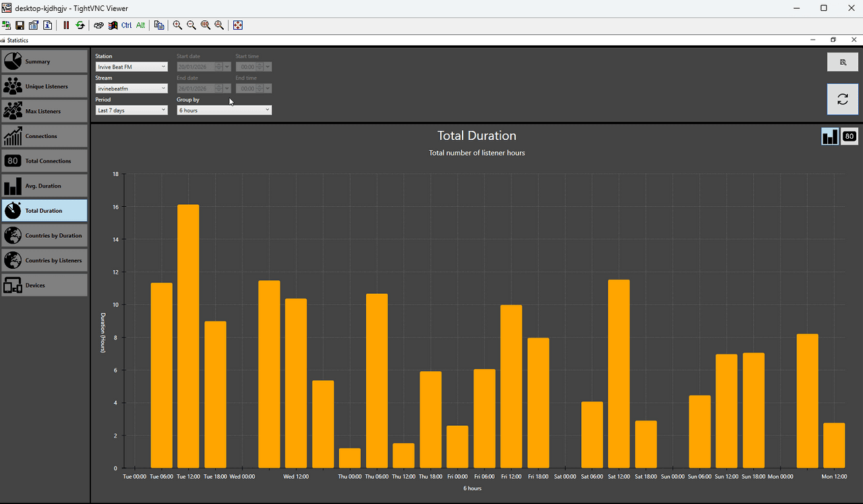Switch to Countries by Duration view

(x=44, y=236)
